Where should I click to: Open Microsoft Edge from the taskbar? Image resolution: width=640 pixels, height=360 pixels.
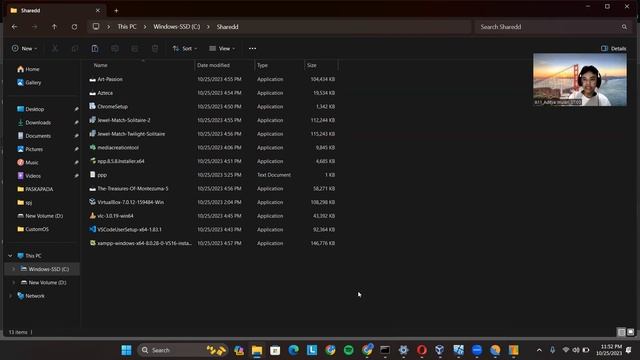(293, 350)
